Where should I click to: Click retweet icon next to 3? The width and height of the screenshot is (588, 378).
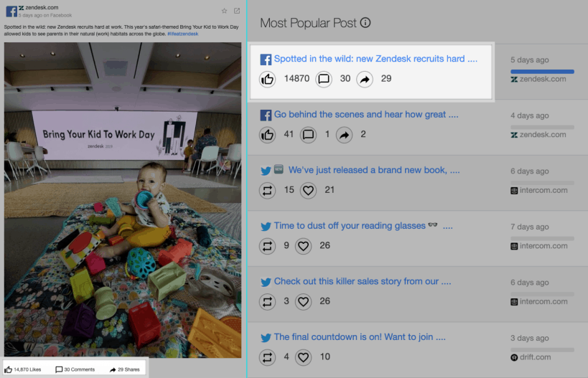267,301
